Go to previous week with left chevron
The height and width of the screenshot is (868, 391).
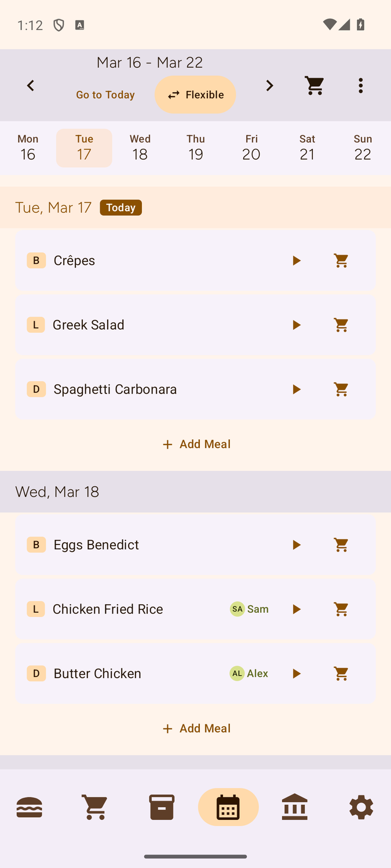point(31,85)
